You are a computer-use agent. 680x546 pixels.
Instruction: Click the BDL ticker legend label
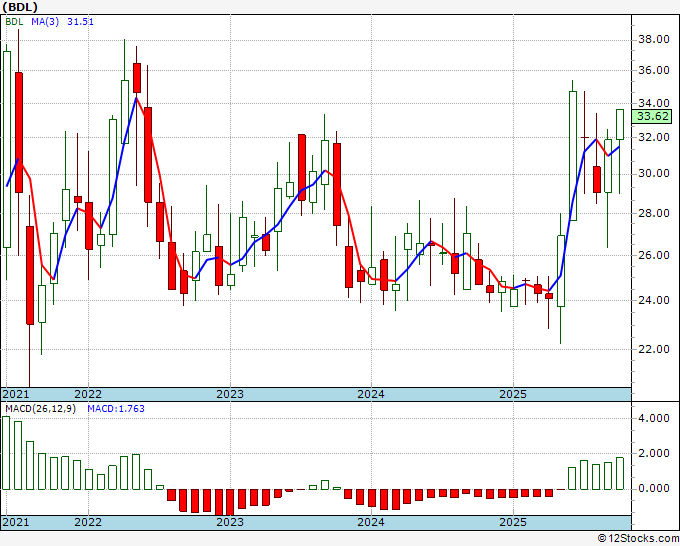point(14,22)
